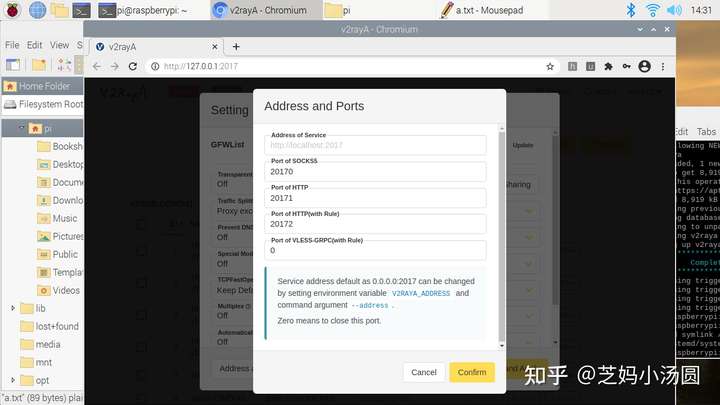Edit Port of HTTP(with Rule) field
This screenshot has height=405, width=720.
coord(375,224)
